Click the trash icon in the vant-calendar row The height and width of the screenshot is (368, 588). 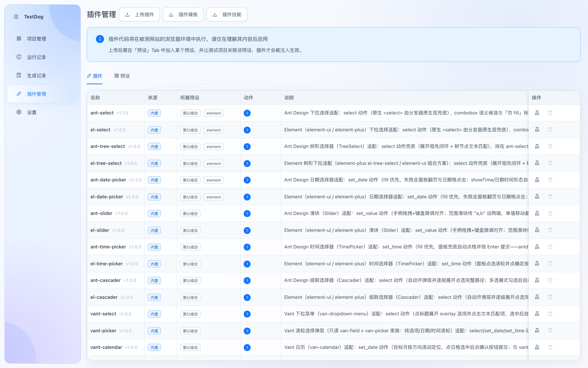pos(550,347)
